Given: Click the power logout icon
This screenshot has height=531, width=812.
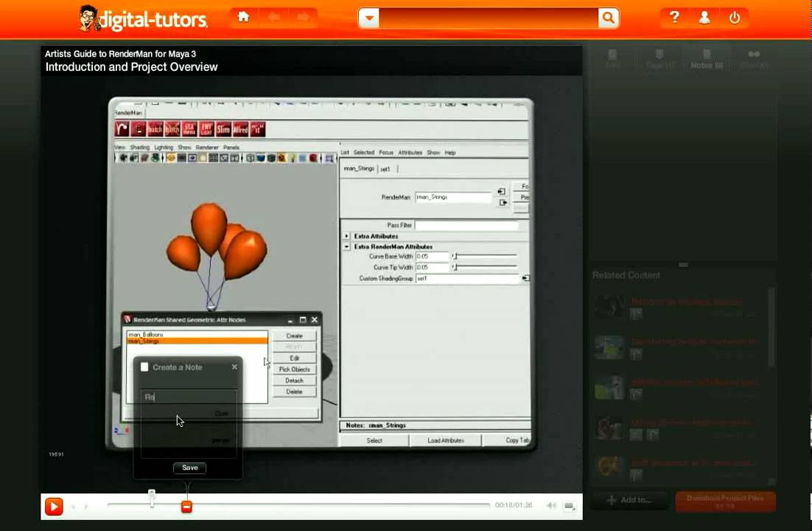Looking at the screenshot, I should pos(735,18).
